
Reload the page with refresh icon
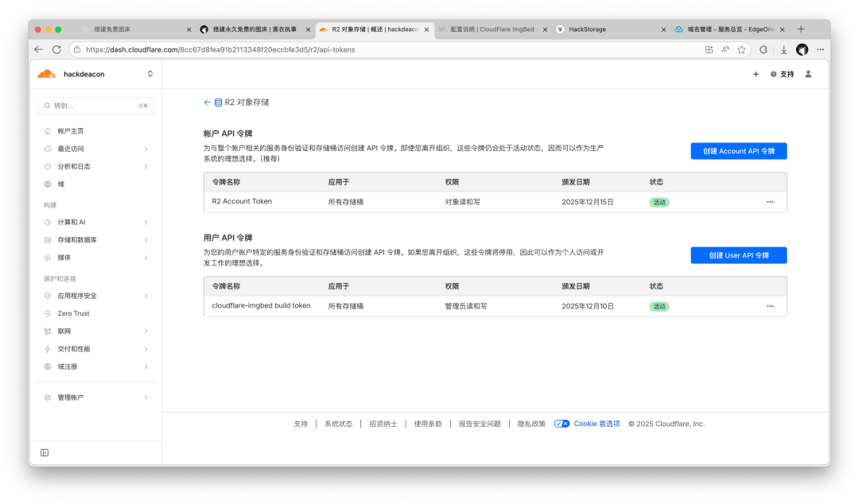56,49
